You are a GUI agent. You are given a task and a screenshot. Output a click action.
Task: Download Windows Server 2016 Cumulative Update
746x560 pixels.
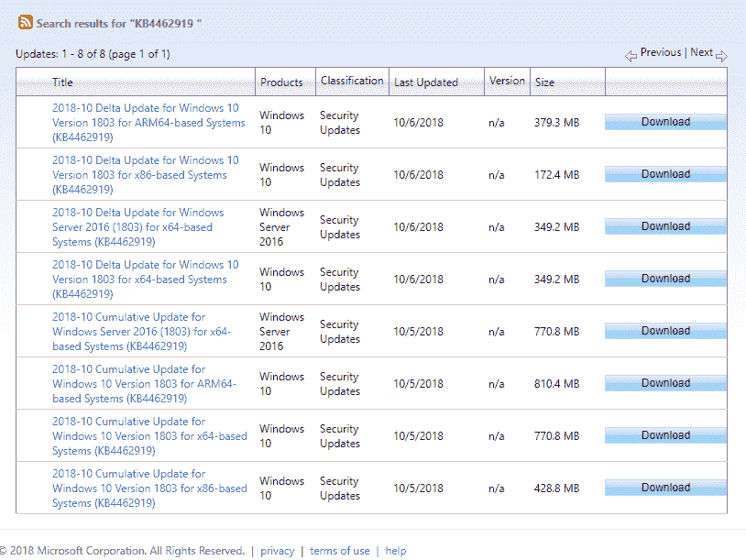[x=665, y=331]
